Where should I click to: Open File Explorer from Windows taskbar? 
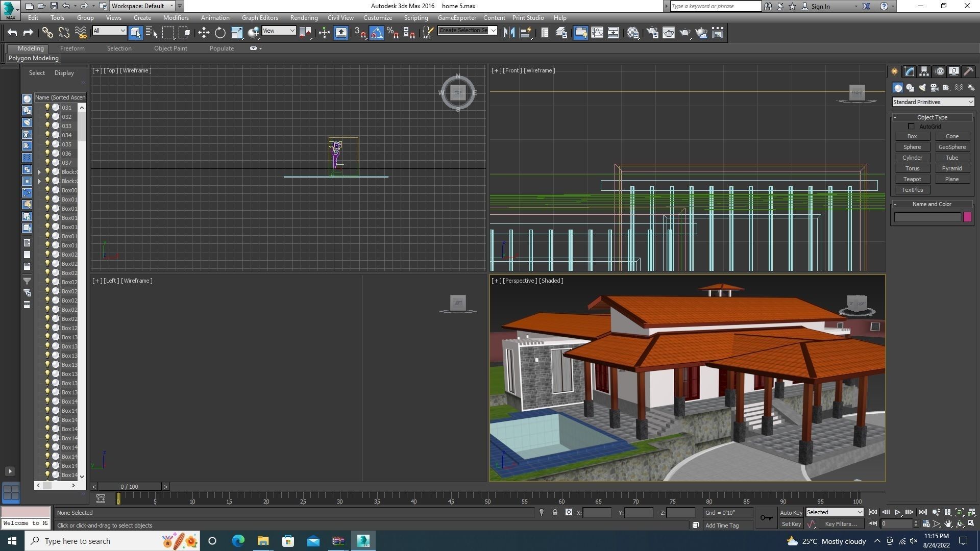pyautogui.click(x=263, y=541)
